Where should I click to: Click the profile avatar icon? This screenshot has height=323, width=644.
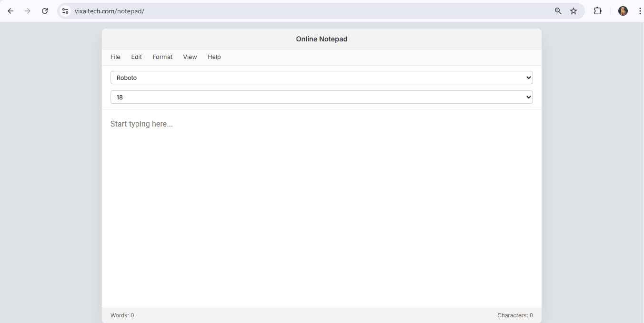(623, 10)
